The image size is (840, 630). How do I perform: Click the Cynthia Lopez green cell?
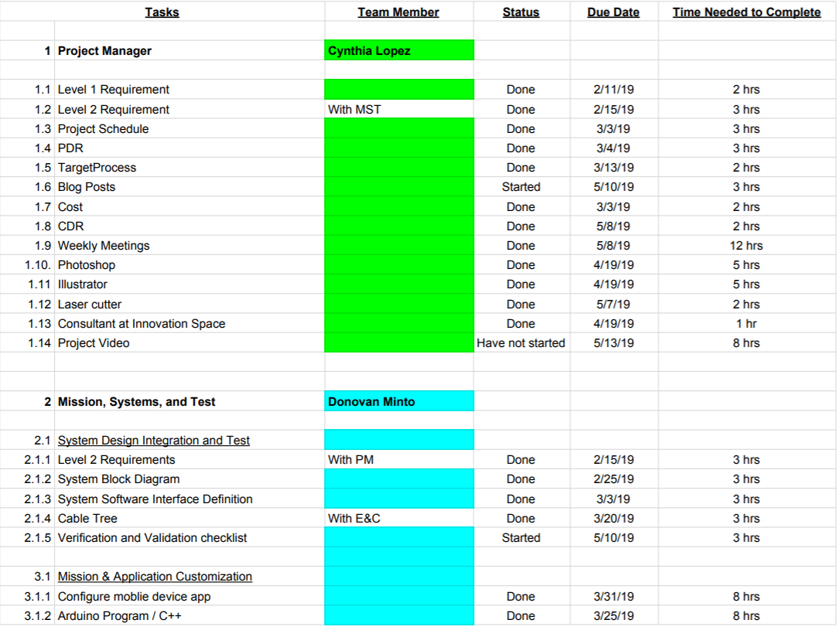(x=399, y=50)
